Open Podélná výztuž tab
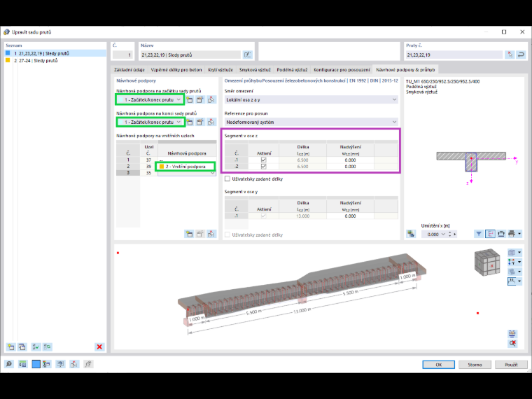 tap(292, 69)
